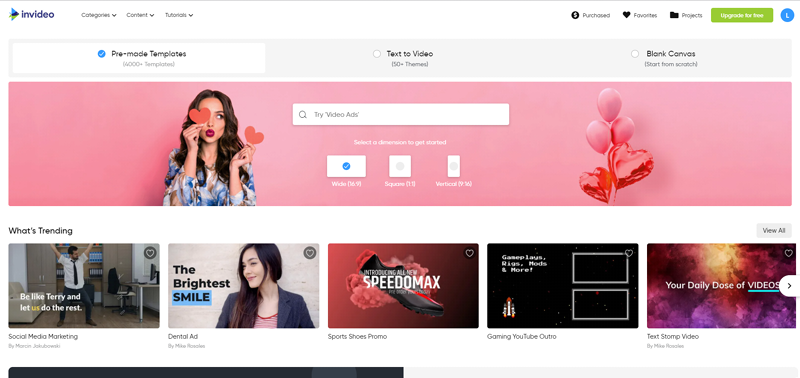Show next trending templates arrow
This screenshot has width=800, height=378.
[x=789, y=286]
